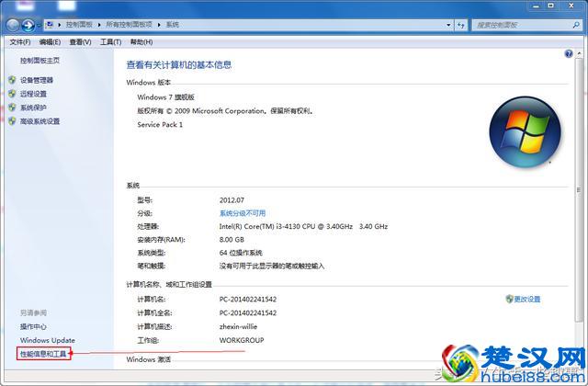
Task: Open 性能信息和工具 link
Action: tap(43, 354)
